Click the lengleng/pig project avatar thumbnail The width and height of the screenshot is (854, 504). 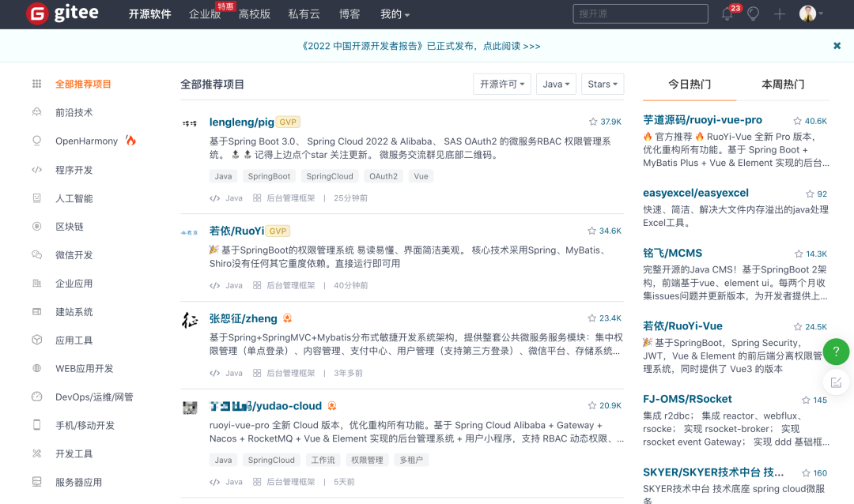[190, 123]
